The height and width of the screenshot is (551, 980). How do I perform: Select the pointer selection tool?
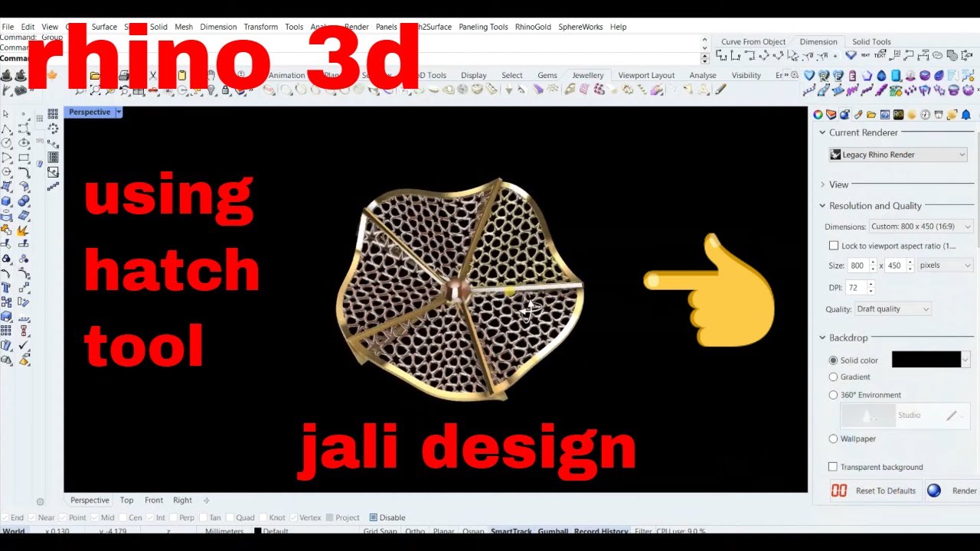tap(7, 113)
